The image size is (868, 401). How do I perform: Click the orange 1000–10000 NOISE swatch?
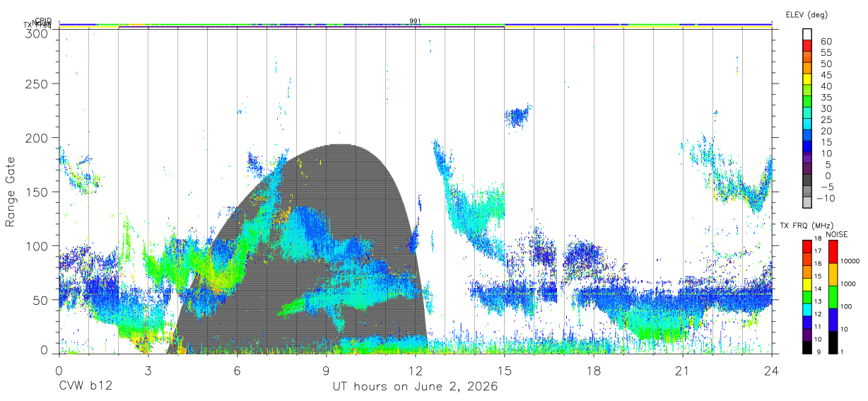[833, 274]
